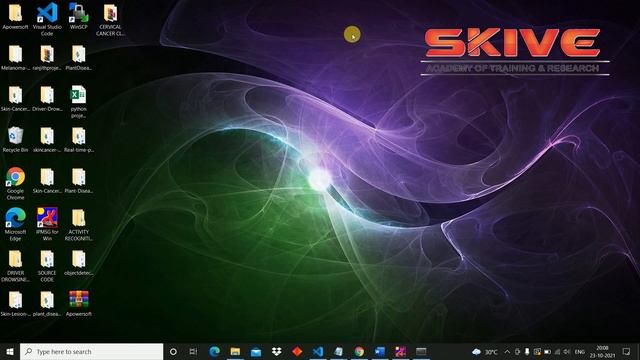
Task: Select the ranjithproje... folder
Action: pyautogui.click(x=47, y=58)
